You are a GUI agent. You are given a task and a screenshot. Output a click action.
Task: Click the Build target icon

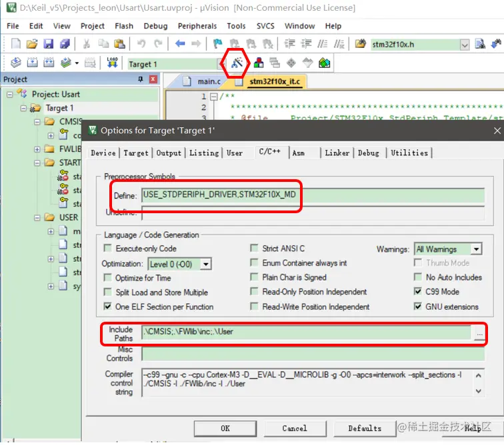(x=32, y=63)
